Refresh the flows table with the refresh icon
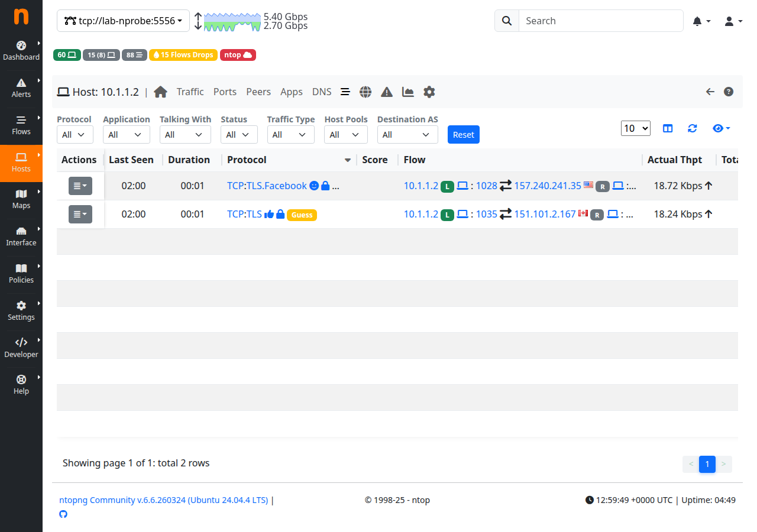757x532 pixels. coord(692,128)
